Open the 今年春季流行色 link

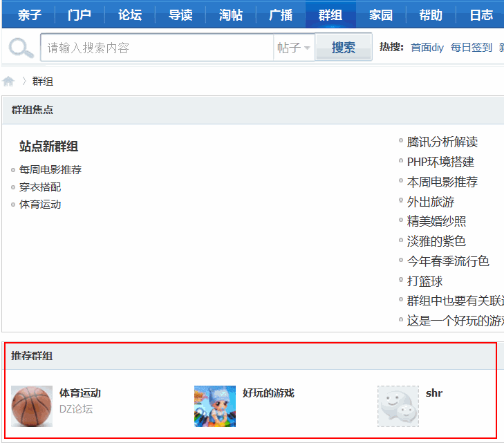[x=448, y=261]
